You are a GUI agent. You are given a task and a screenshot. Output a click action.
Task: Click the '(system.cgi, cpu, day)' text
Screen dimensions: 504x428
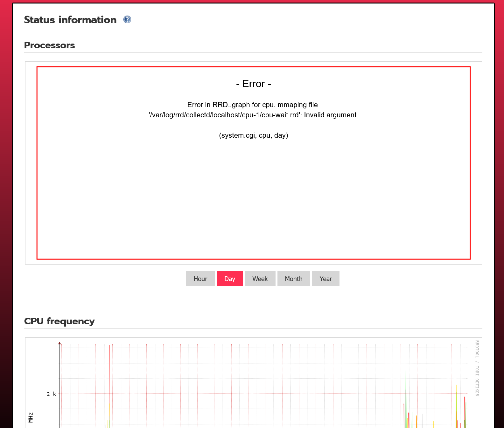point(254,135)
